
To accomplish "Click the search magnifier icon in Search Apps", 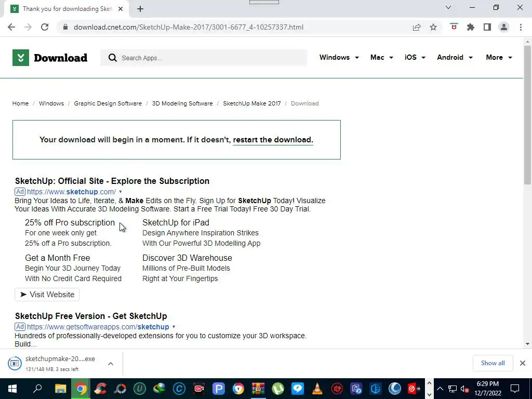I will tap(113, 58).
